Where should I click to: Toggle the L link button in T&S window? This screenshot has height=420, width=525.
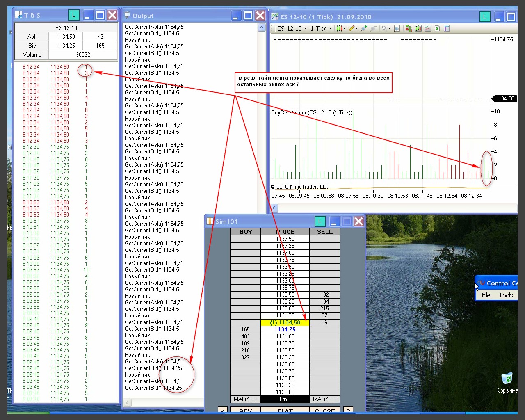click(x=73, y=16)
